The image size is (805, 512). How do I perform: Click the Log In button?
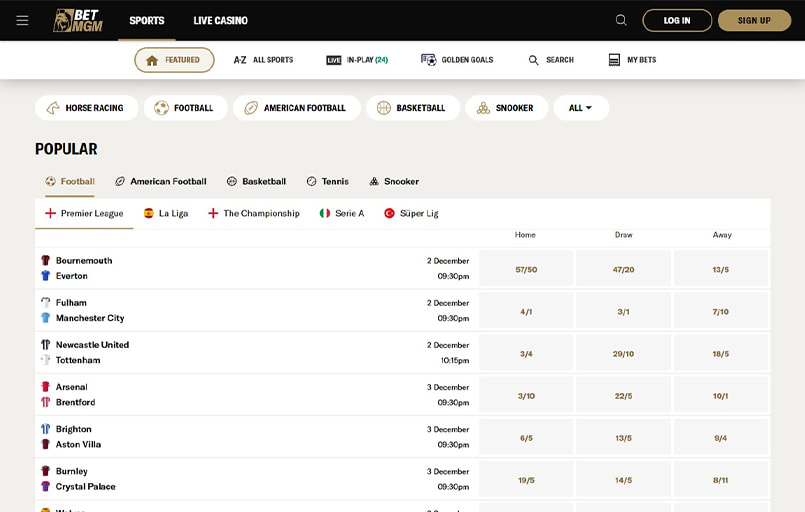click(x=677, y=21)
